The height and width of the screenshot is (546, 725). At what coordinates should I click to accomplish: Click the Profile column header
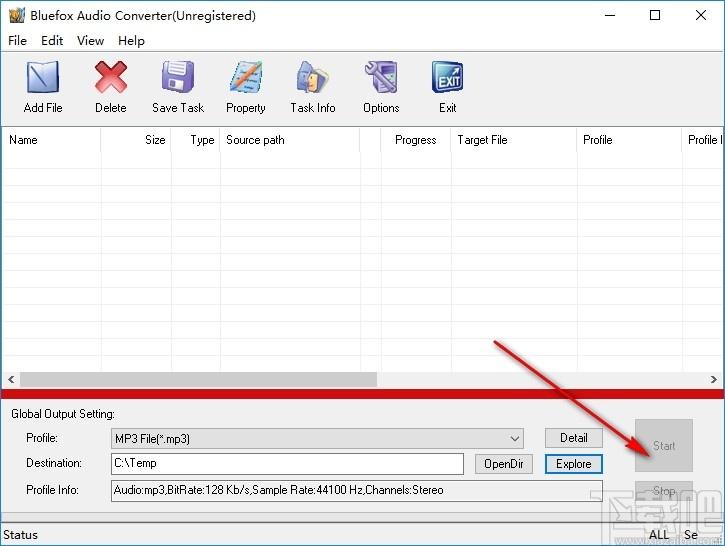point(629,140)
